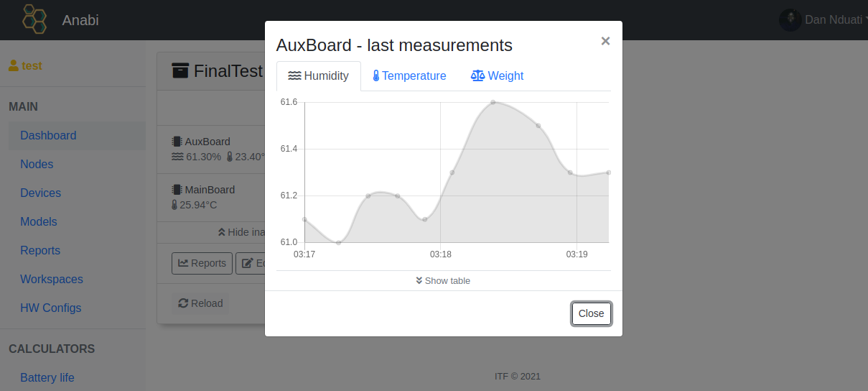Open the Battery life calculator link
The height and width of the screenshot is (391, 868).
pyautogui.click(x=47, y=377)
